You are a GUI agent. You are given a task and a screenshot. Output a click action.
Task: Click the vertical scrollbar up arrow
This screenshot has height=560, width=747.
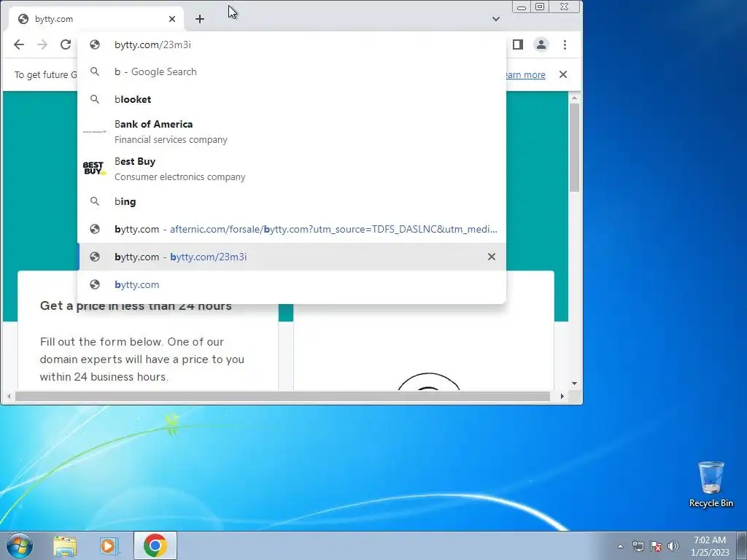[574, 98]
